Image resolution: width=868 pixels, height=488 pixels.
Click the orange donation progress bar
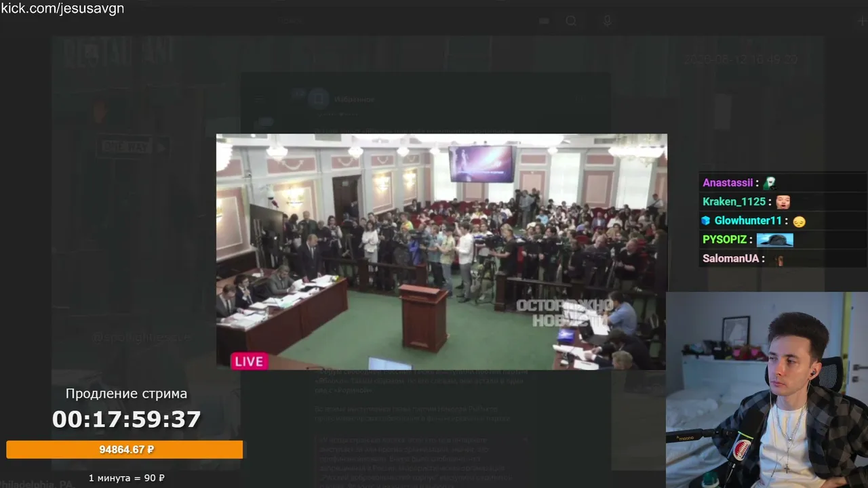(125, 449)
